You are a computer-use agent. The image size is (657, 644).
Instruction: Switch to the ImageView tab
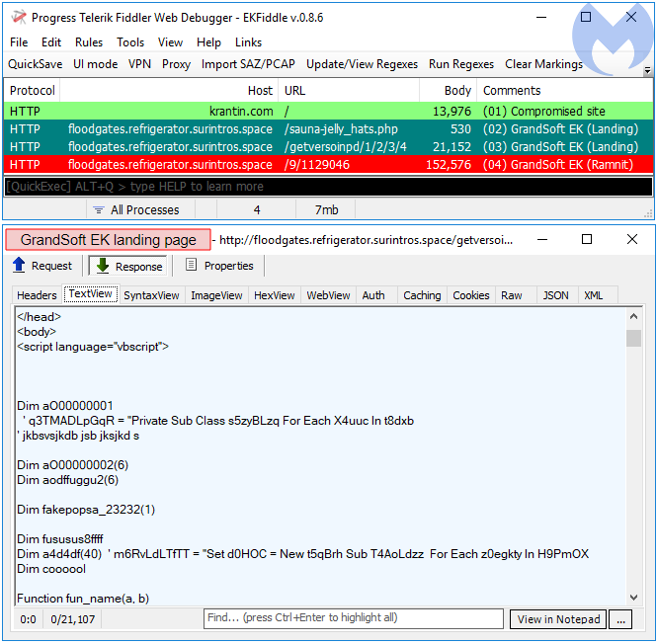click(x=216, y=295)
